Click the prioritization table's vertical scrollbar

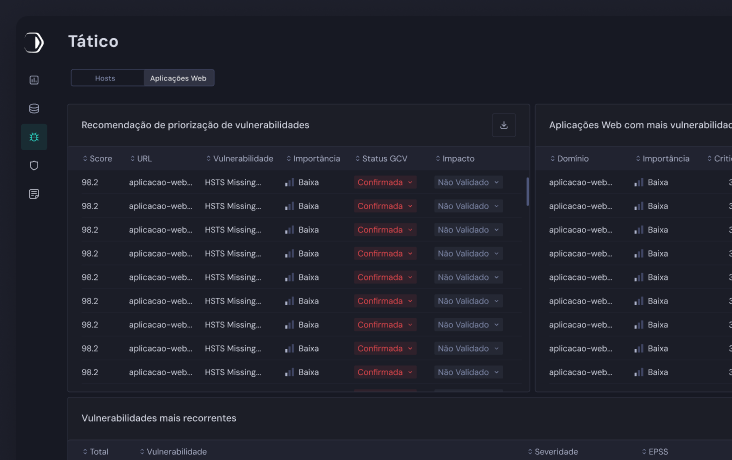coord(528,191)
